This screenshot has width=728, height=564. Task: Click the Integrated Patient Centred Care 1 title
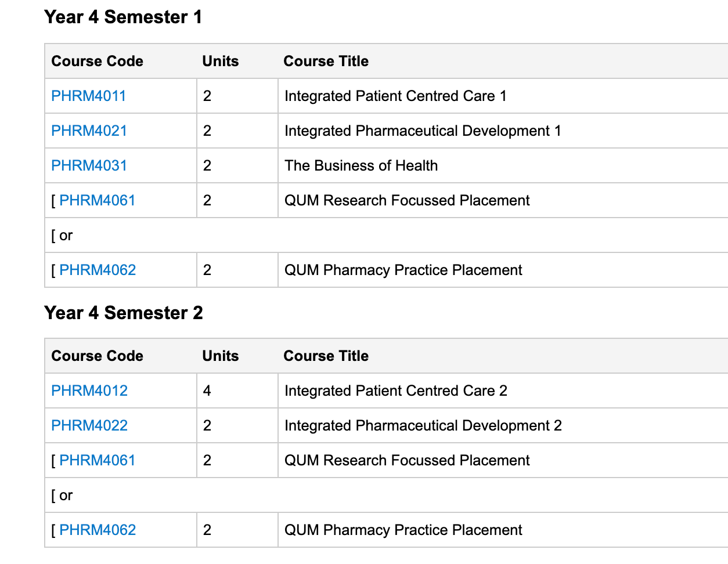click(395, 96)
